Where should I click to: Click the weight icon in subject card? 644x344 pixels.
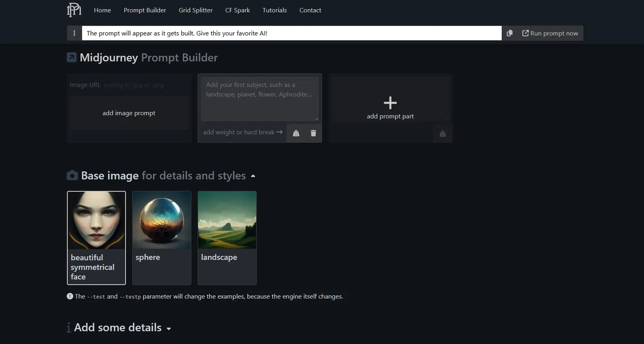[x=296, y=133]
